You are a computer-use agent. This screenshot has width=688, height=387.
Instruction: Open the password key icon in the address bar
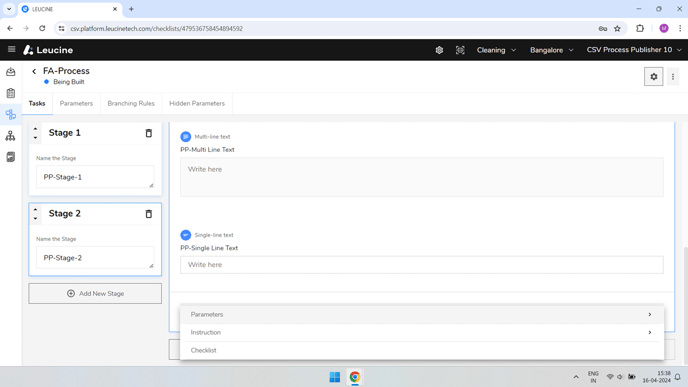point(602,29)
